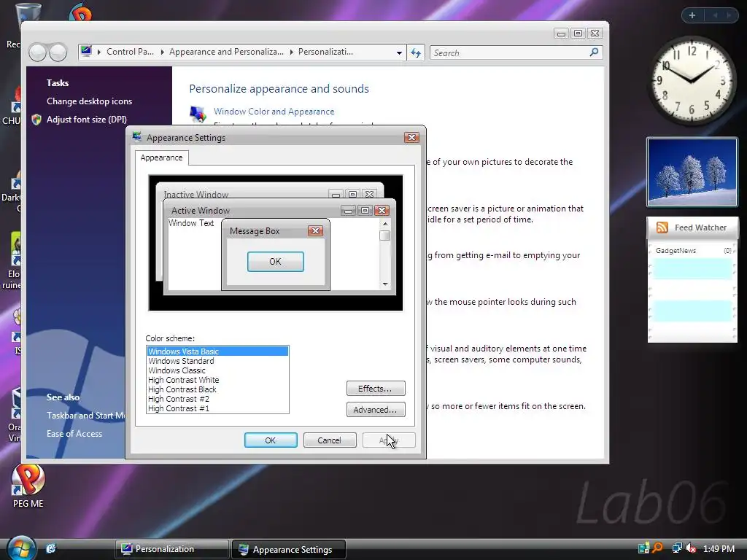
Task: Click the Search input field
Action: (508, 52)
